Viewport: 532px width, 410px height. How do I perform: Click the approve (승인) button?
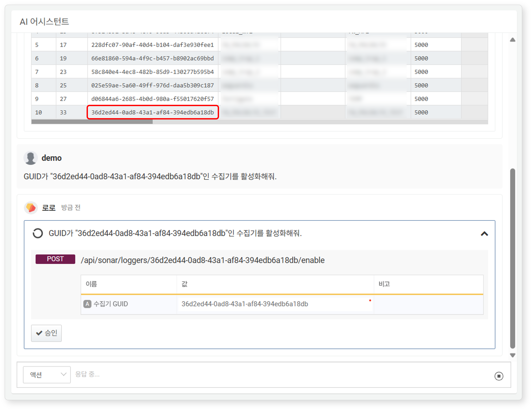46,333
